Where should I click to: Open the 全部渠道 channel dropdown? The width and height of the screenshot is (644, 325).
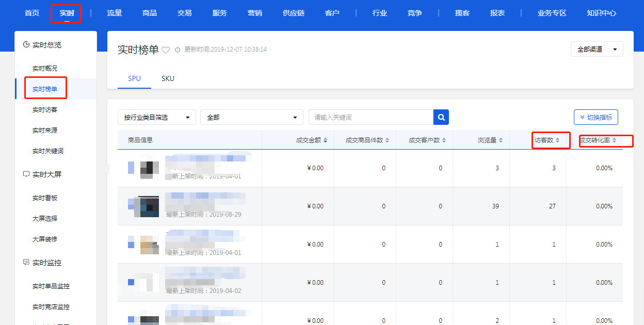(x=597, y=50)
